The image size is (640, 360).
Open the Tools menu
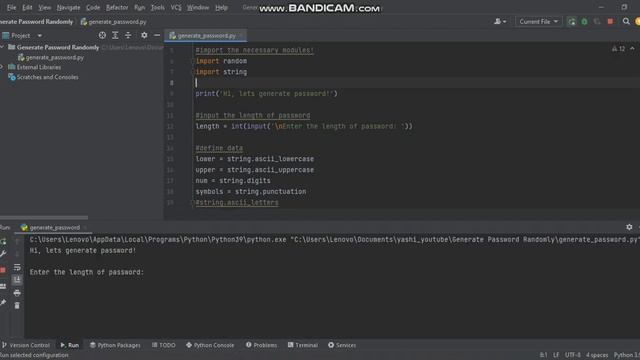(x=158, y=7)
